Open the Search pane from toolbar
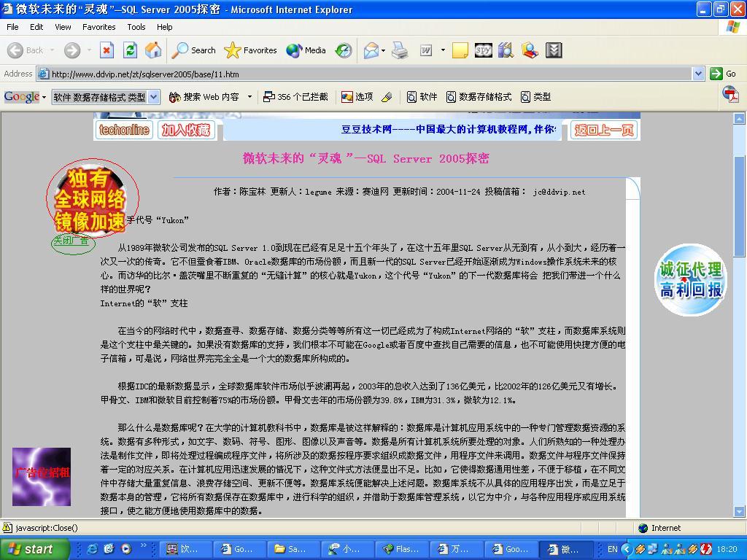Image resolution: width=747 pixels, height=560 pixels. pos(194,50)
